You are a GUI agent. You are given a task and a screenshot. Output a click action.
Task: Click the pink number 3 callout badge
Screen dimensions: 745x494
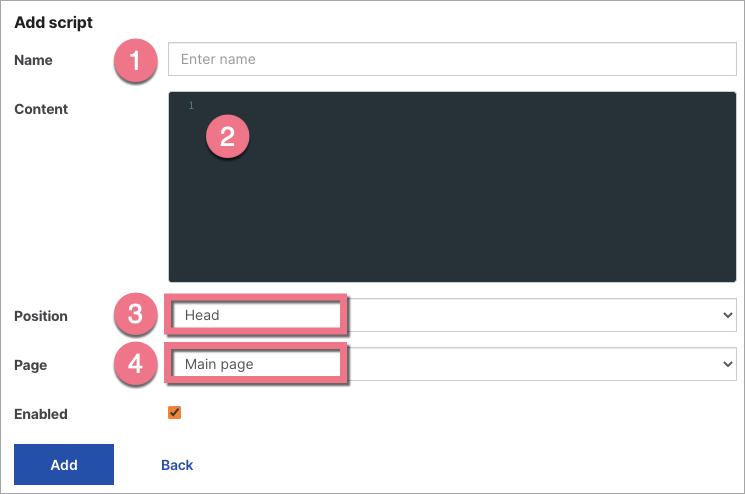pyautogui.click(x=135, y=316)
